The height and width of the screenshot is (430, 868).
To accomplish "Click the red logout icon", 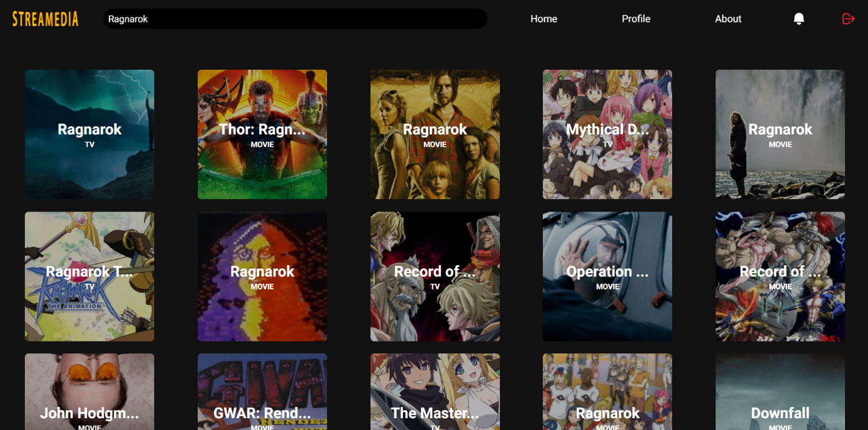I will click(848, 19).
